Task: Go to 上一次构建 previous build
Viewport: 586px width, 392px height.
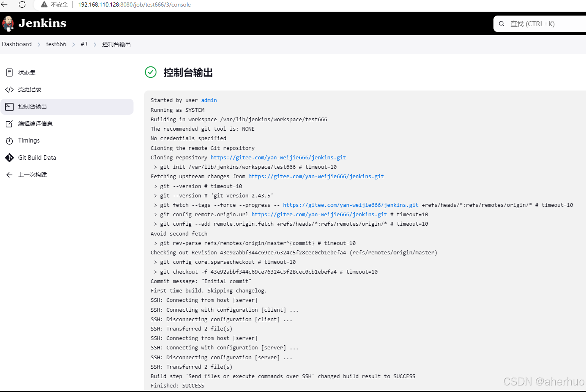Action: pyautogui.click(x=67, y=175)
